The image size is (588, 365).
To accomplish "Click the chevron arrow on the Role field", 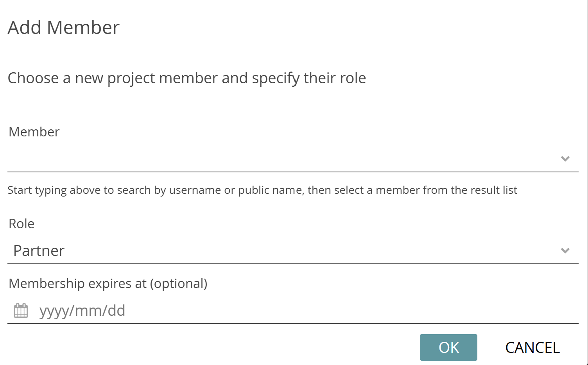I will coord(565,250).
